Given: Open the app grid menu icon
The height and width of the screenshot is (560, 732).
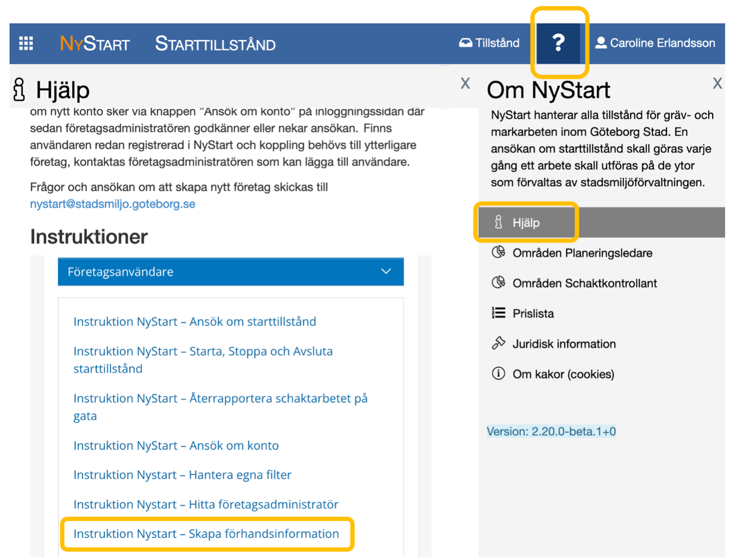Looking at the screenshot, I should [x=26, y=43].
